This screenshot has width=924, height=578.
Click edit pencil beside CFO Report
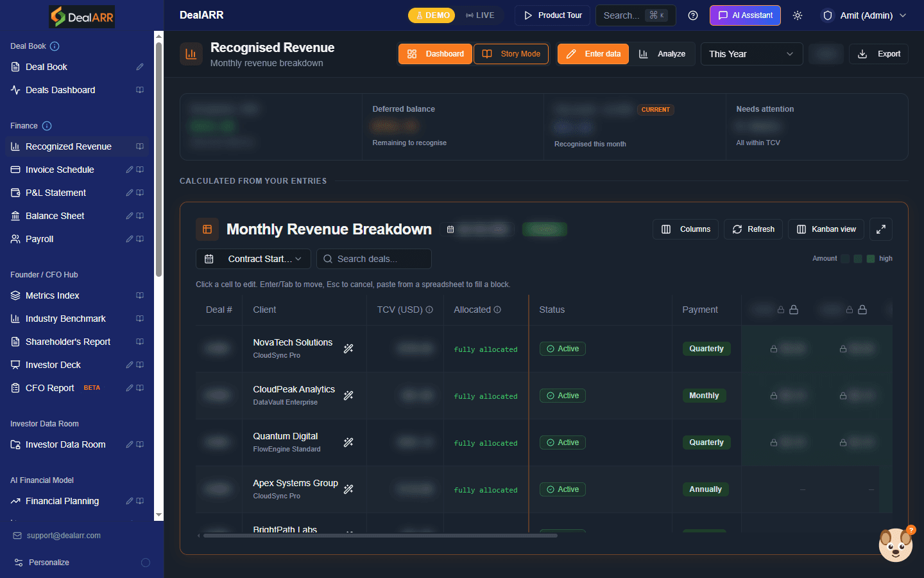click(x=130, y=388)
